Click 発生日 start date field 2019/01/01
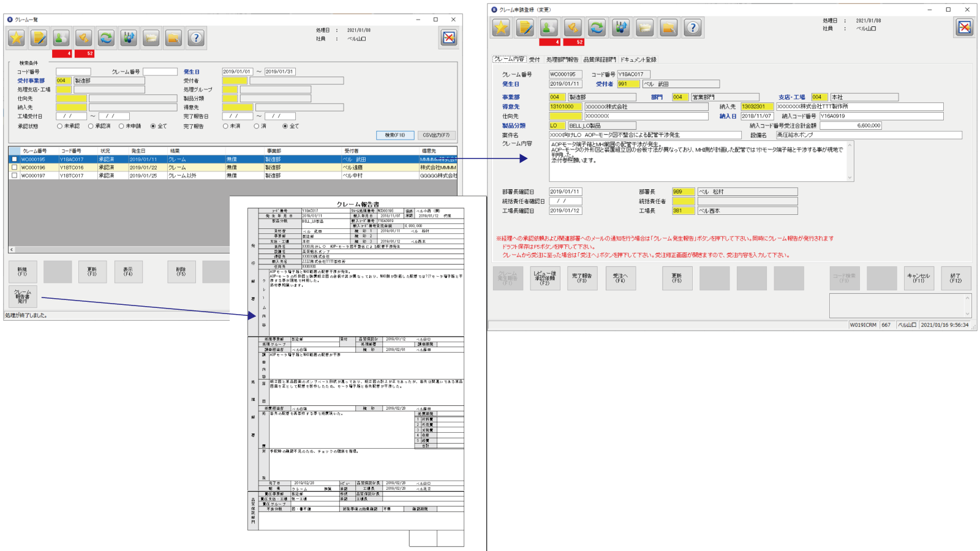This screenshot has width=980, height=551. tap(238, 72)
